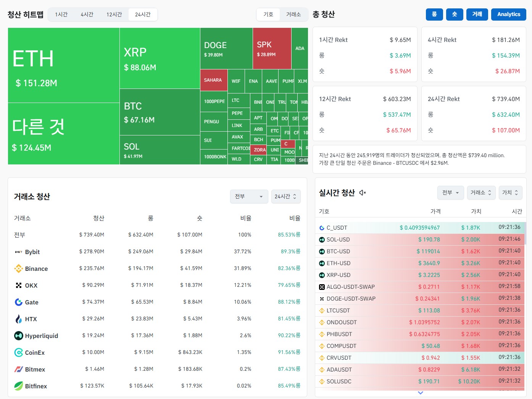Expand more realtime liquidations with down chevron
This screenshot has height=399, width=532.
coord(420,393)
